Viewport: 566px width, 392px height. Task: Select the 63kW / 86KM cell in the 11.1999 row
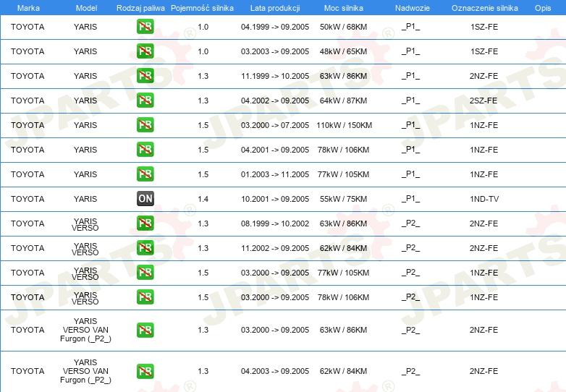[x=343, y=76]
